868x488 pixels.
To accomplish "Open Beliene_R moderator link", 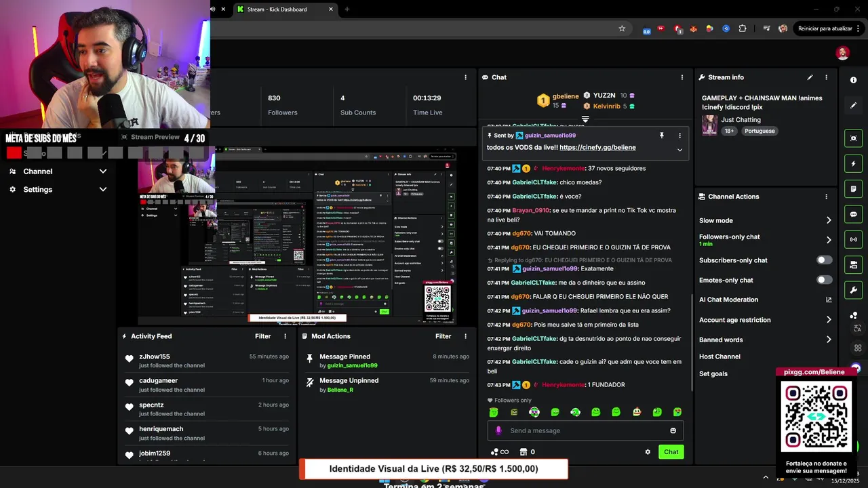I will (x=340, y=390).
